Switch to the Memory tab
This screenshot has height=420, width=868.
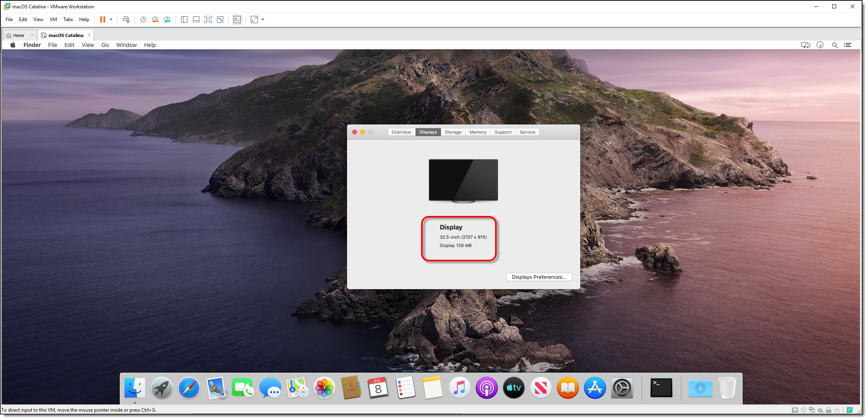pos(478,132)
